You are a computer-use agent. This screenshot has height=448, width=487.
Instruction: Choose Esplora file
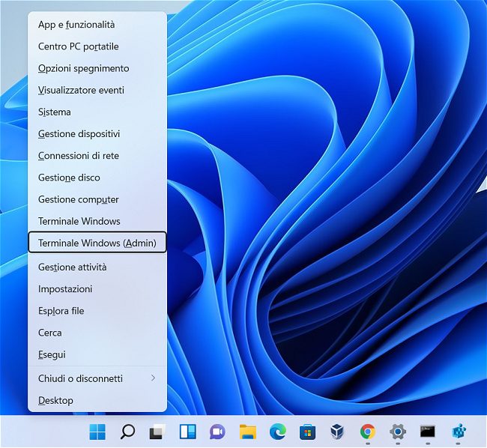click(97, 311)
